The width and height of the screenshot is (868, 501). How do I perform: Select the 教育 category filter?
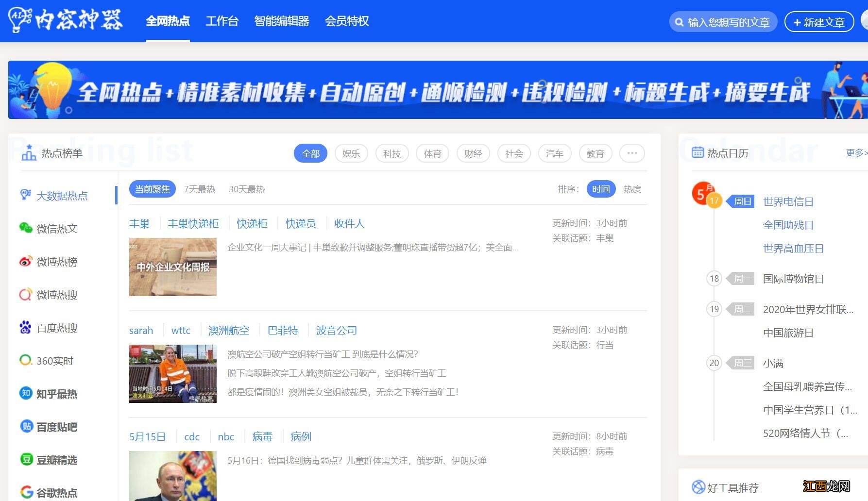[x=595, y=153]
